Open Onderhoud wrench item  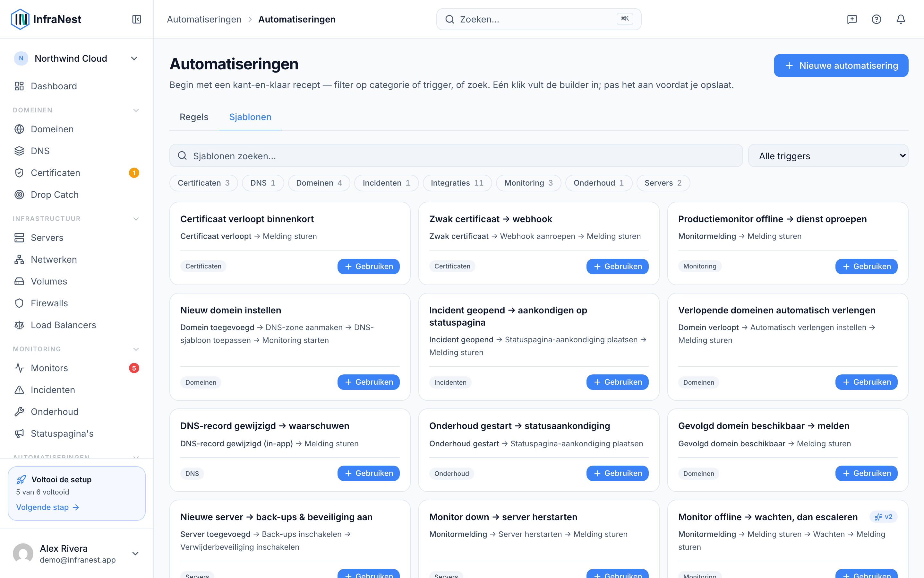pyautogui.click(x=76, y=412)
